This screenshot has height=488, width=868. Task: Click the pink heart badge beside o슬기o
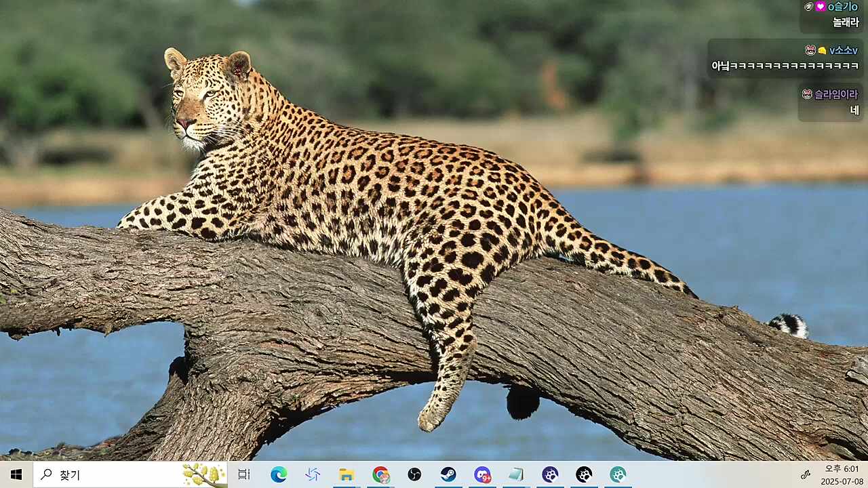[821, 7]
